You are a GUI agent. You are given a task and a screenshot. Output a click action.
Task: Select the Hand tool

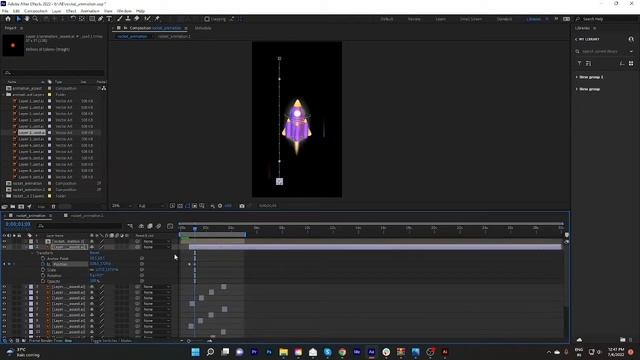click(27, 19)
